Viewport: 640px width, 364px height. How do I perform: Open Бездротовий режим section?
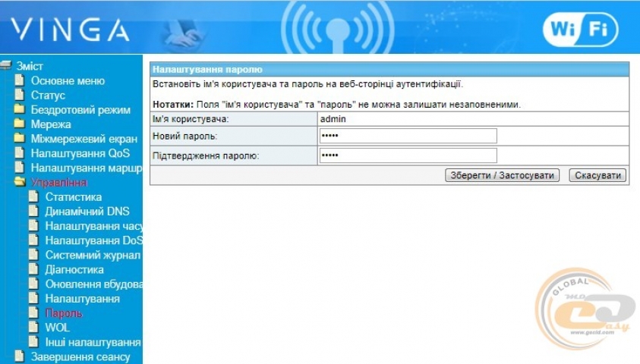[x=80, y=110]
